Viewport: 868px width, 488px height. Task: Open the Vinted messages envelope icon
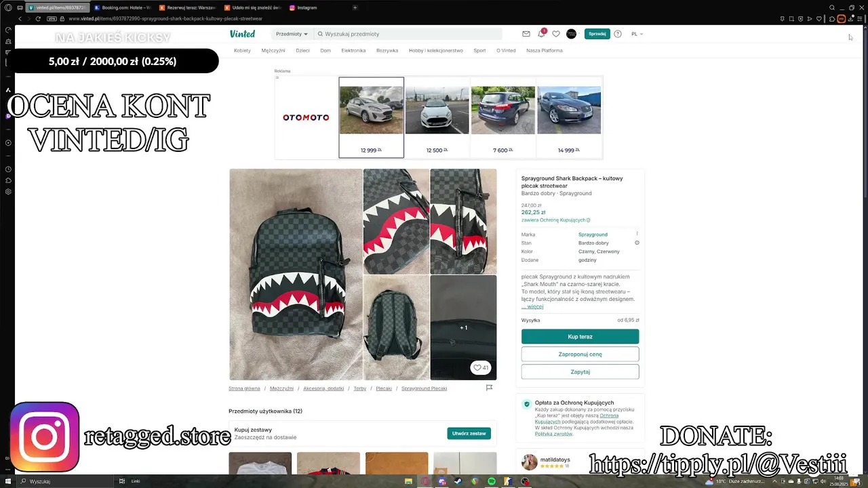point(526,34)
